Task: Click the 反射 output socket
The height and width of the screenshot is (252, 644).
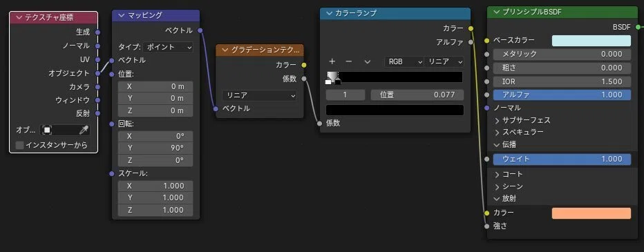Action: point(97,114)
